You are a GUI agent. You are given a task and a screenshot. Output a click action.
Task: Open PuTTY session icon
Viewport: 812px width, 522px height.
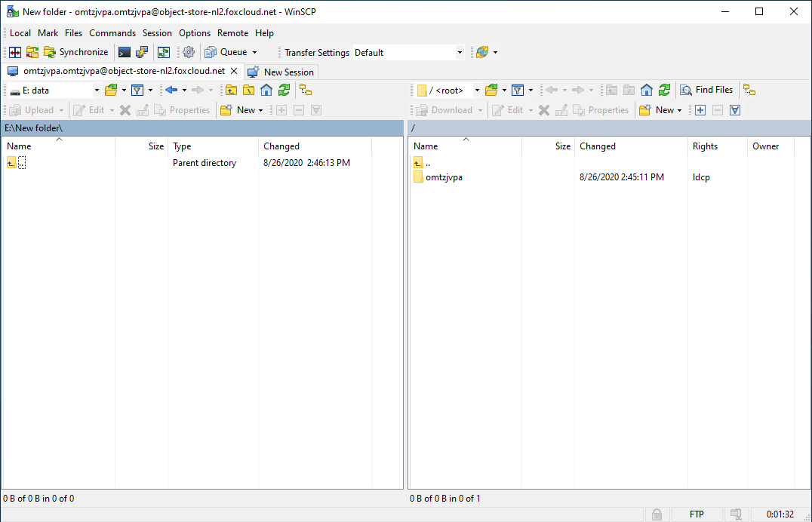142,52
